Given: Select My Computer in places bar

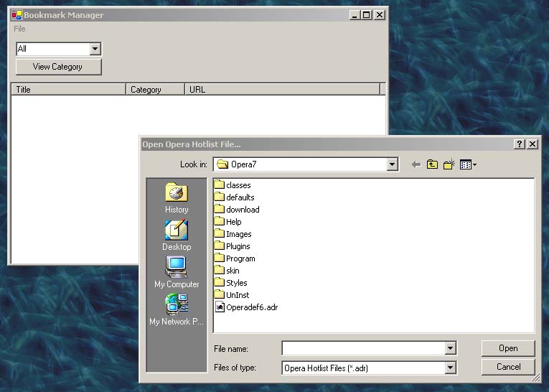Looking at the screenshot, I should pyautogui.click(x=177, y=272).
